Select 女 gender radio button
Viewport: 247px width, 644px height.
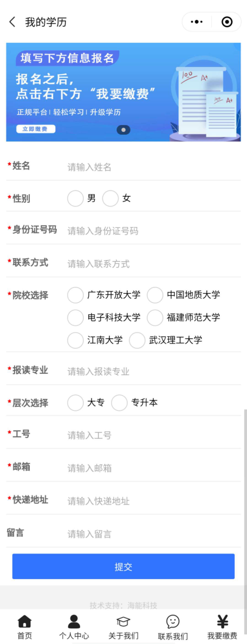pyautogui.click(x=110, y=198)
